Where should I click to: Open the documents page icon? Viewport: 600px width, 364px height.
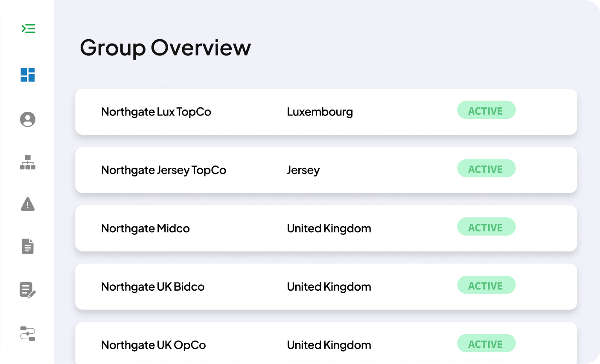[28, 246]
